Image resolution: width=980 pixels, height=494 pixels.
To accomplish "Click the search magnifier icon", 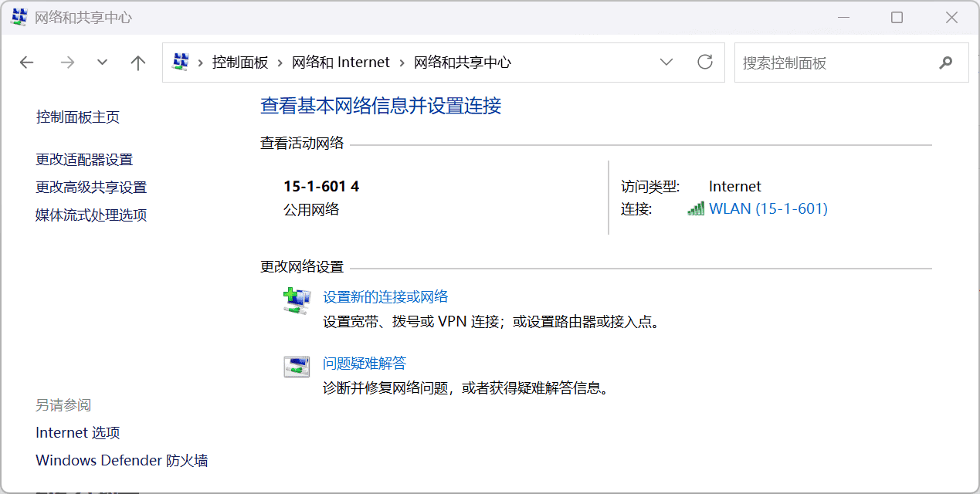I will pos(945,63).
